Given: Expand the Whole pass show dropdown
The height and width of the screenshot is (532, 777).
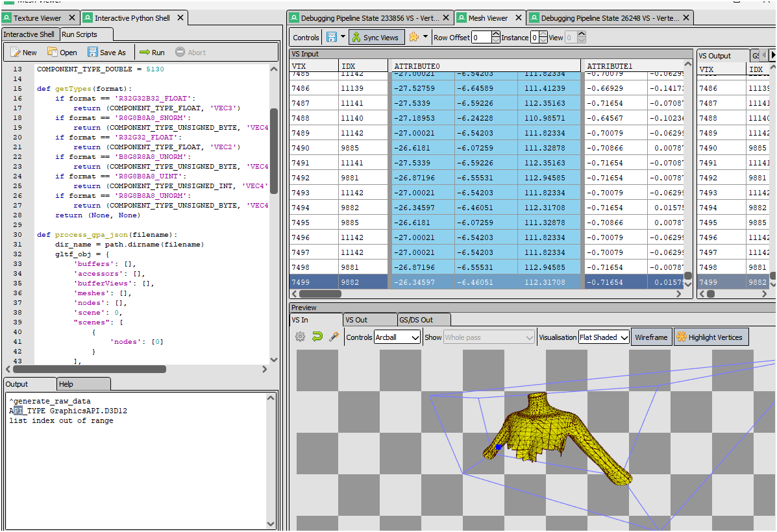Looking at the screenshot, I should pos(489,337).
